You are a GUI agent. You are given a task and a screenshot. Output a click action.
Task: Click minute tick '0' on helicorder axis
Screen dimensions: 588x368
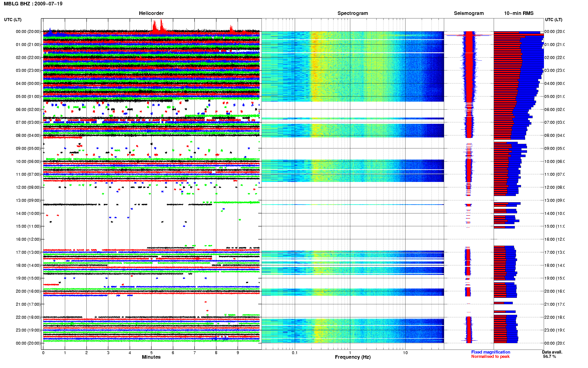(x=43, y=353)
